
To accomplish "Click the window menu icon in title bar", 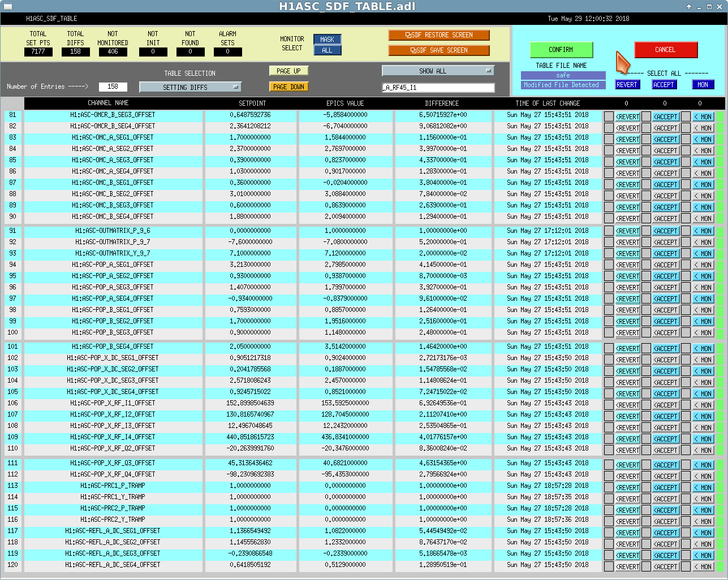I will pos(7,7).
